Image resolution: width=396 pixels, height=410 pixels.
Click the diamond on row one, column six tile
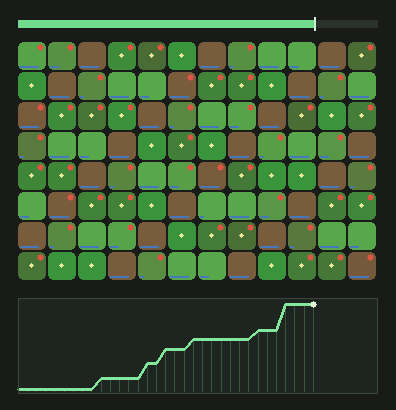[182, 56]
